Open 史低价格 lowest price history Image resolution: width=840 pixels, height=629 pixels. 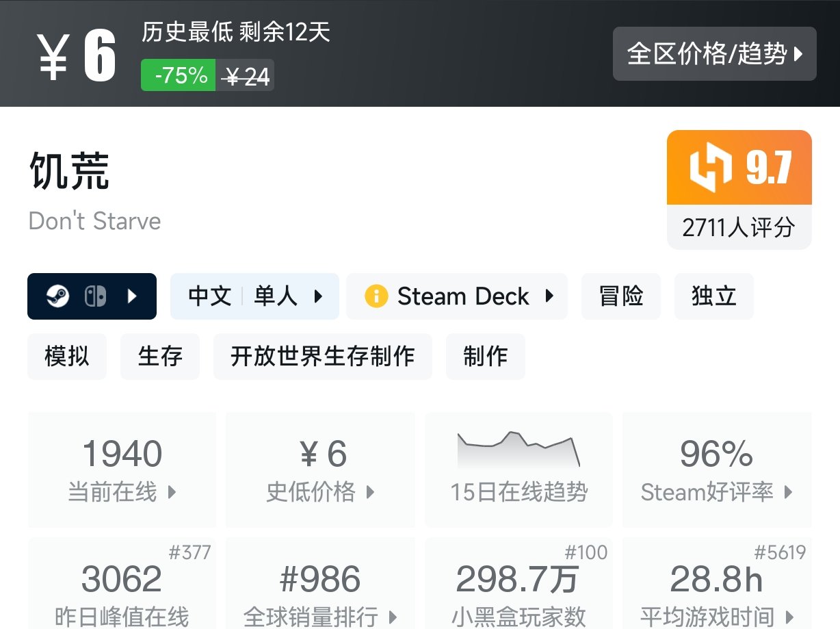tap(320, 469)
